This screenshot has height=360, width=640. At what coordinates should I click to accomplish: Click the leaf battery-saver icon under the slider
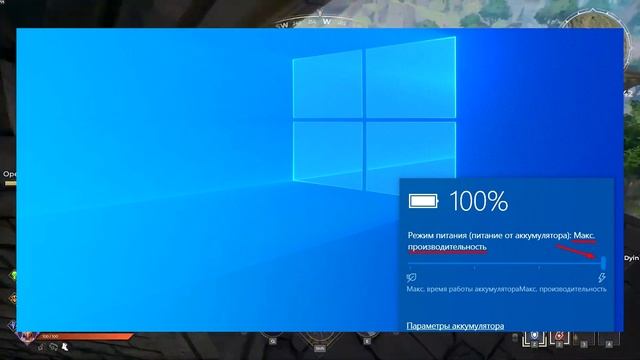tap(411, 278)
